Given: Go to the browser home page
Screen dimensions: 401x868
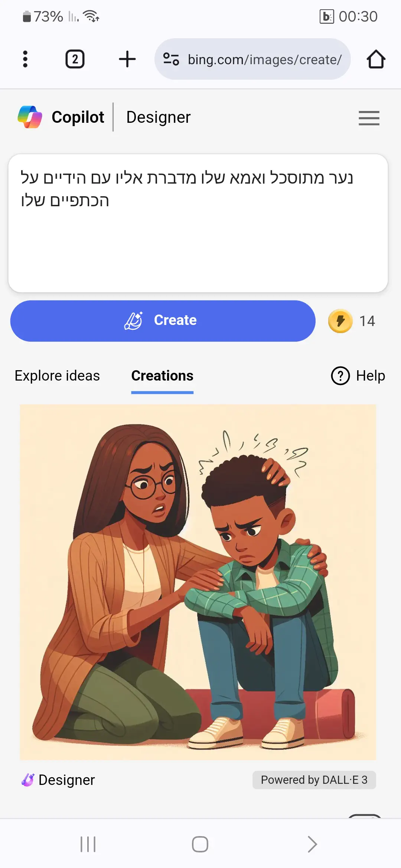Looking at the screenshot, I should [376, 59].
